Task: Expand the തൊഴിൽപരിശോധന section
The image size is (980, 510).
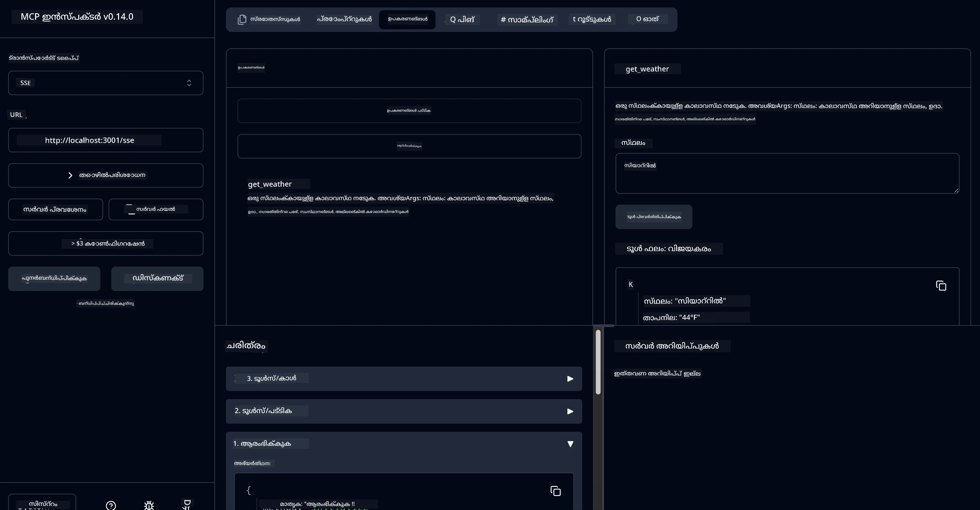Action: point(105,175)
